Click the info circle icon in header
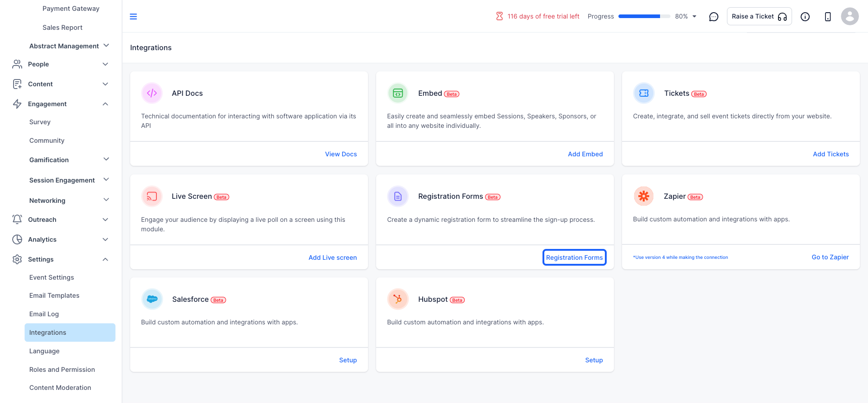This screenshot has width=868, height=403. click(805, 17)
